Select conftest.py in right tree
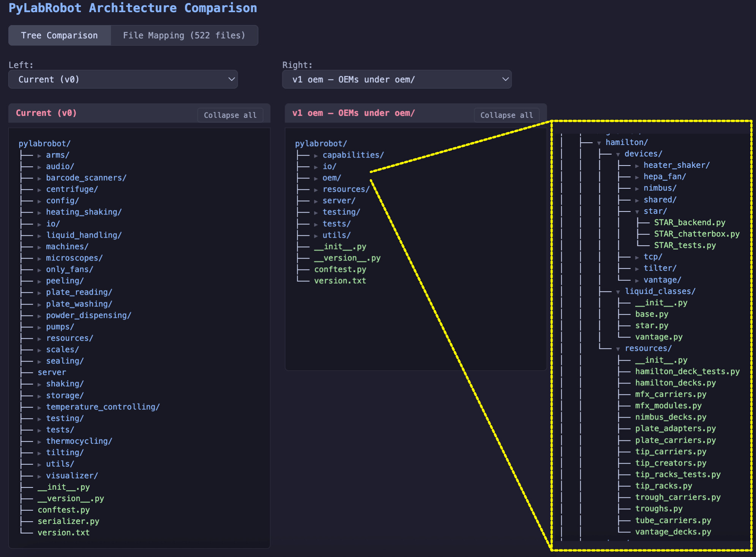Viewport: 756px width, 557px height. 340,269
